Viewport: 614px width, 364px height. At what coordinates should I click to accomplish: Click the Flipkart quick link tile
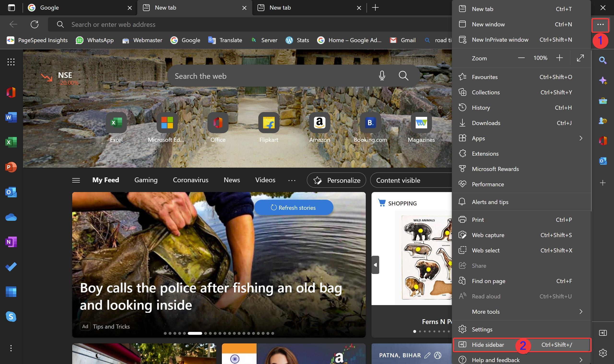269,123
